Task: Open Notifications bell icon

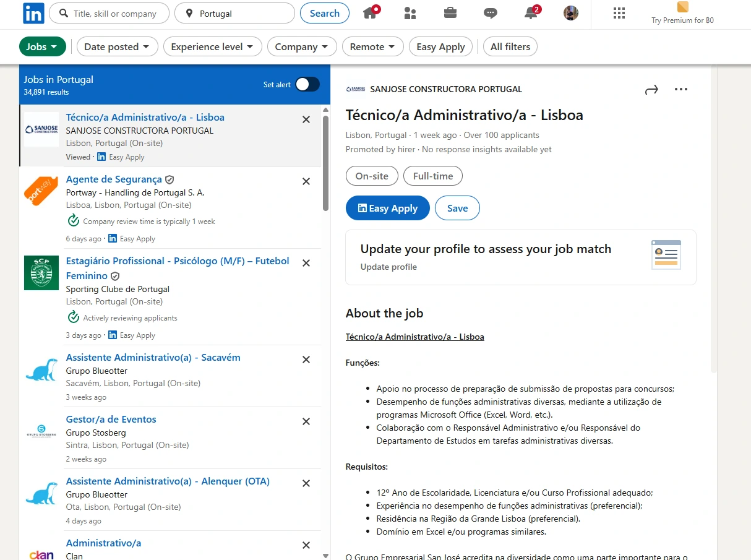Action: (x=531, y=13)
